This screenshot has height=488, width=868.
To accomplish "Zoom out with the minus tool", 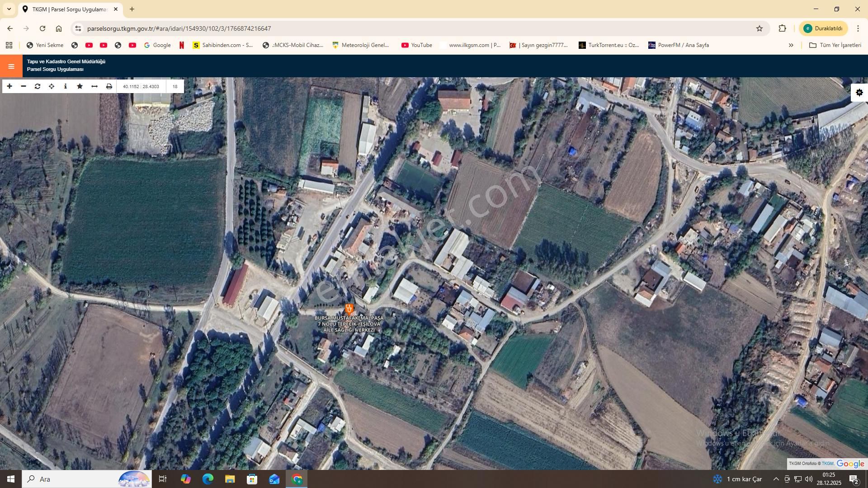I will point(24,86).
